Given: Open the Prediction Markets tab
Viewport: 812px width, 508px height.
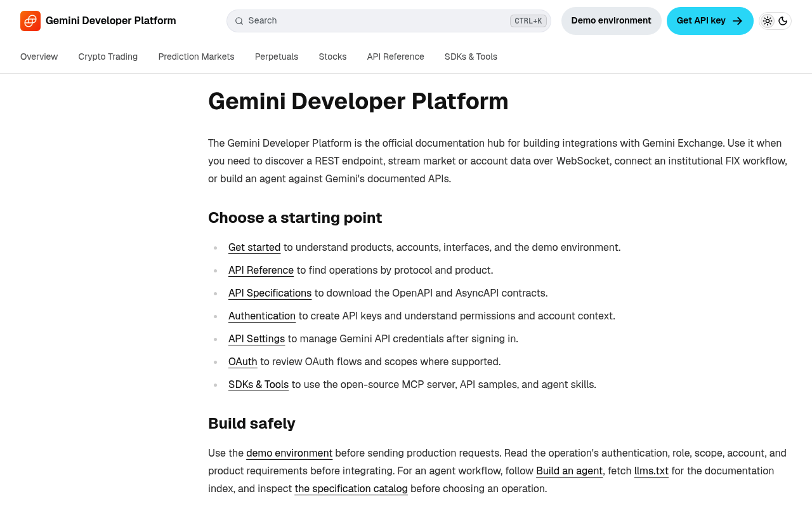Looking at the screenshot, I should pos(196,57).
